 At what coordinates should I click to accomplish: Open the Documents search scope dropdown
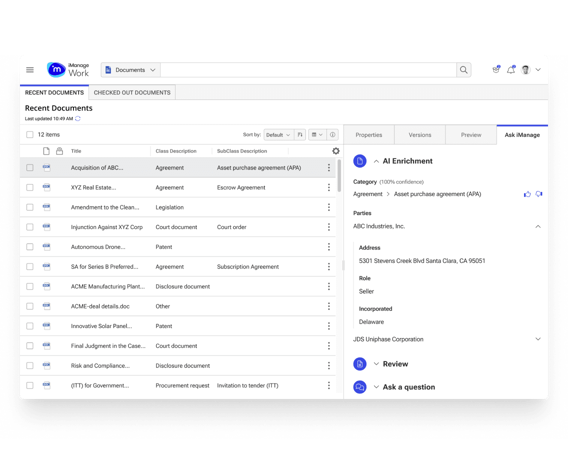[x=130, y=70]
